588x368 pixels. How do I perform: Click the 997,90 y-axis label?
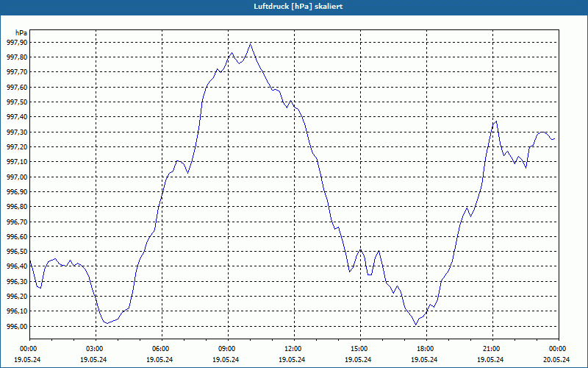pos(17,43)
